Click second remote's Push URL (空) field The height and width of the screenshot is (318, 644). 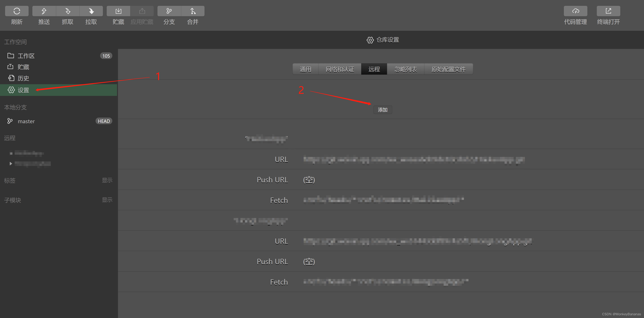pos(309,261)
